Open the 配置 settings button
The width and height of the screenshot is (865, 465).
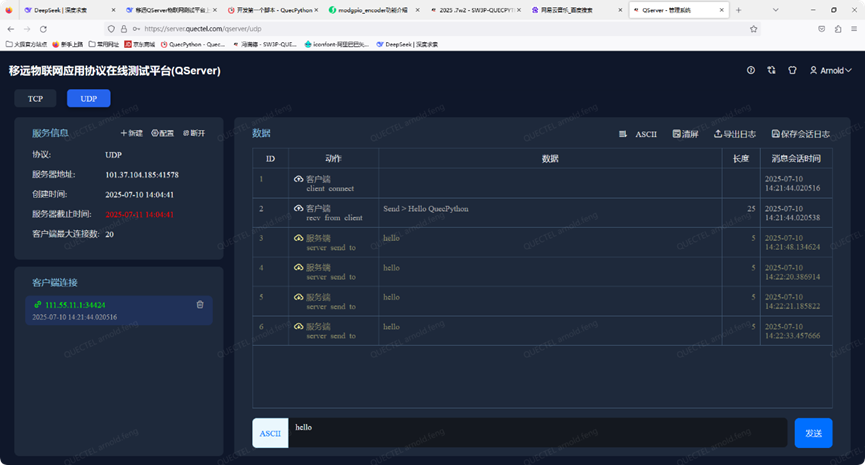[163, 133]
